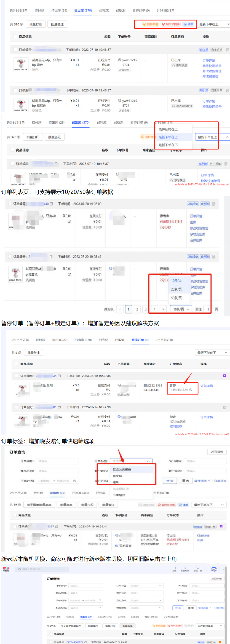Open the 收货地址 dropdown
This screenshot has height=644, width=230.
(x=146, y=607)
